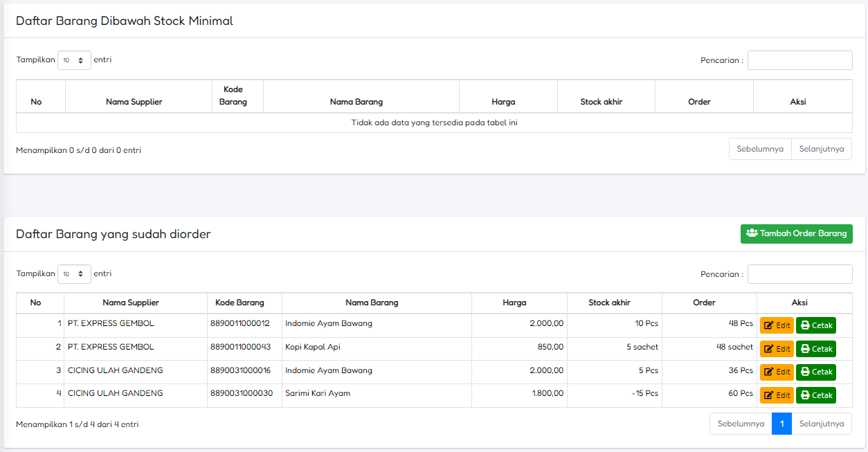This screenshot has height=452, width=868.
Task: Click the 60 Pcs order cell
Action: [709, 395]
